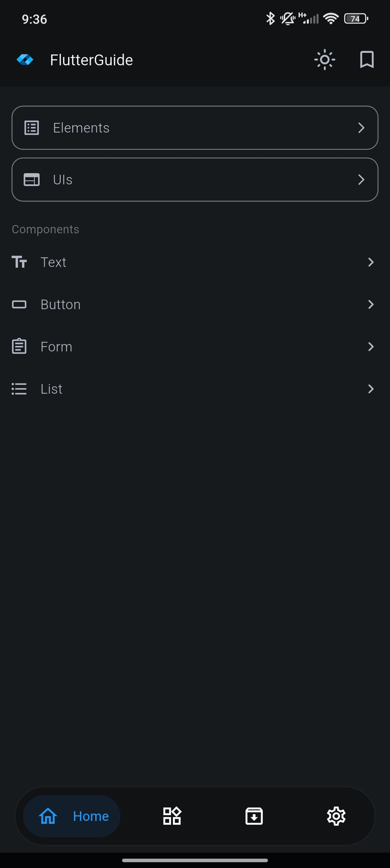Tap the FlutterGuide app title

pyautogui.click(x=91, y=60)
